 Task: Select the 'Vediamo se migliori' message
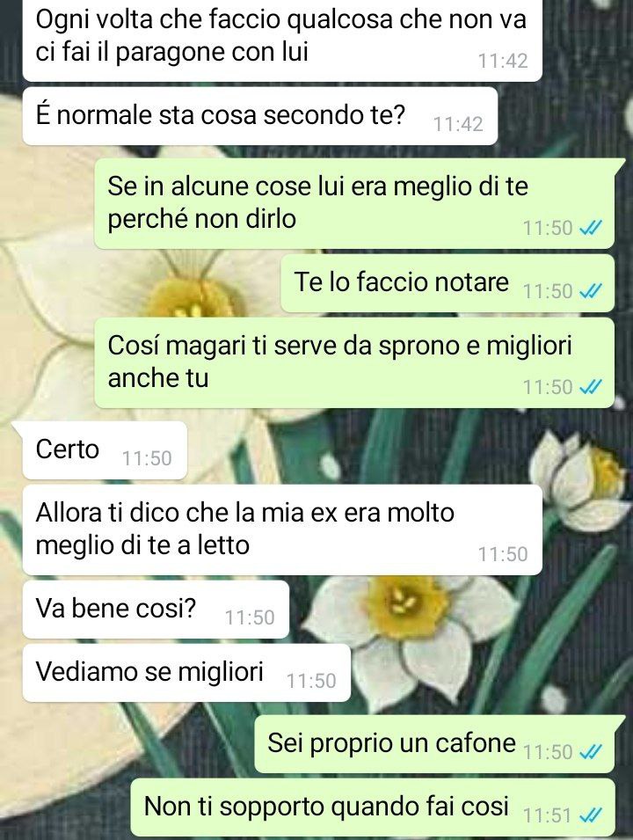186,673
